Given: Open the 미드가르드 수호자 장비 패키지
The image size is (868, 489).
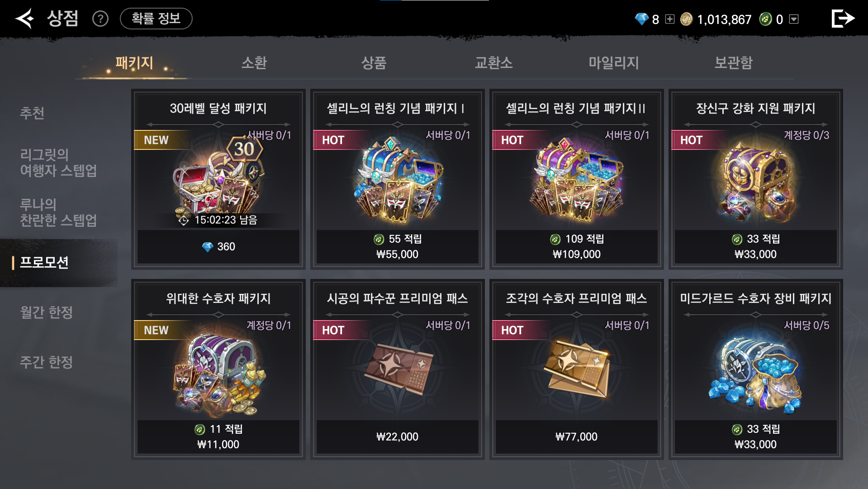Looking at the screenshot, I should tap(755, 369).
